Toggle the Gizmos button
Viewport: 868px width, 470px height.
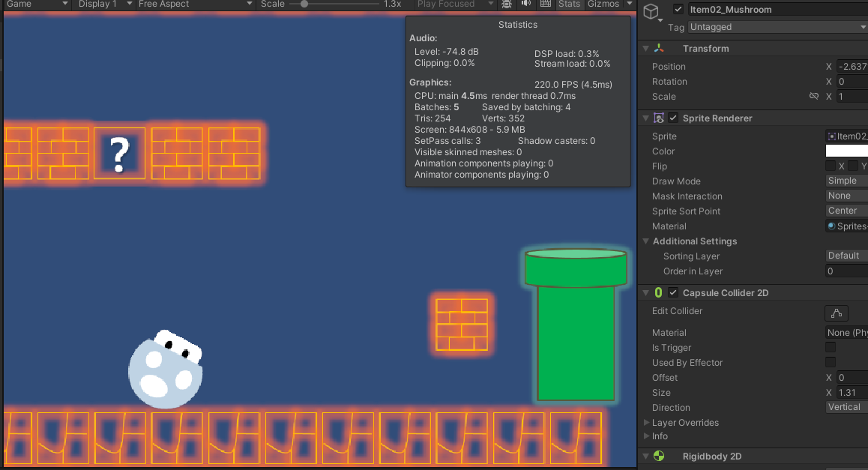603,4
